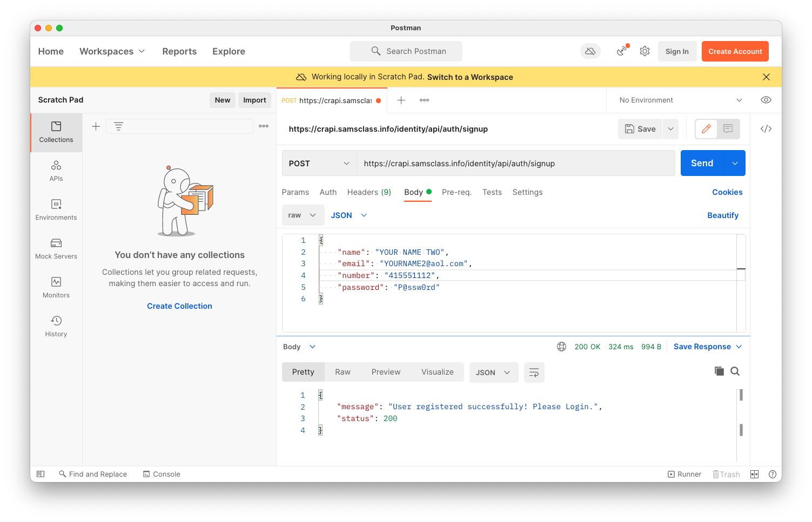Open the environment quick look eye icon
This screenshot has width=812, height=522.
766,100
